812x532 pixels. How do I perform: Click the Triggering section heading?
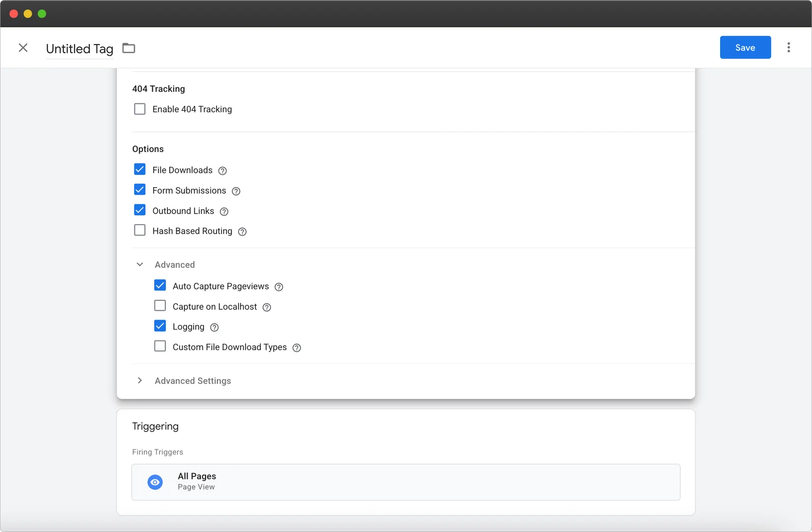155,427
